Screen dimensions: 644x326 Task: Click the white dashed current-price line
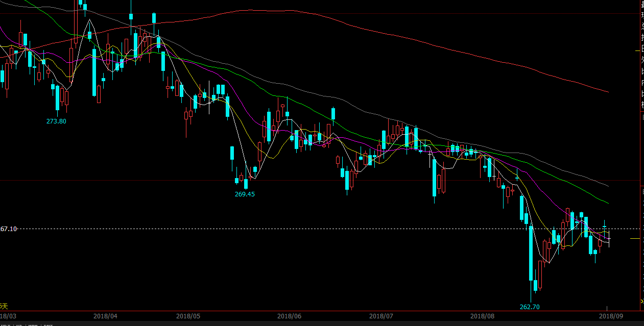point(306,229)
